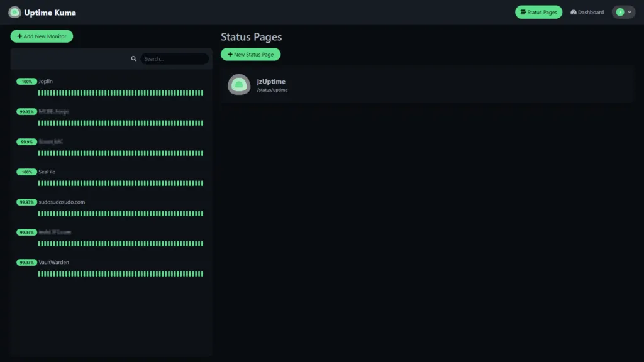
Task: Open the Status Pages tab
Action: coord(538,12)
